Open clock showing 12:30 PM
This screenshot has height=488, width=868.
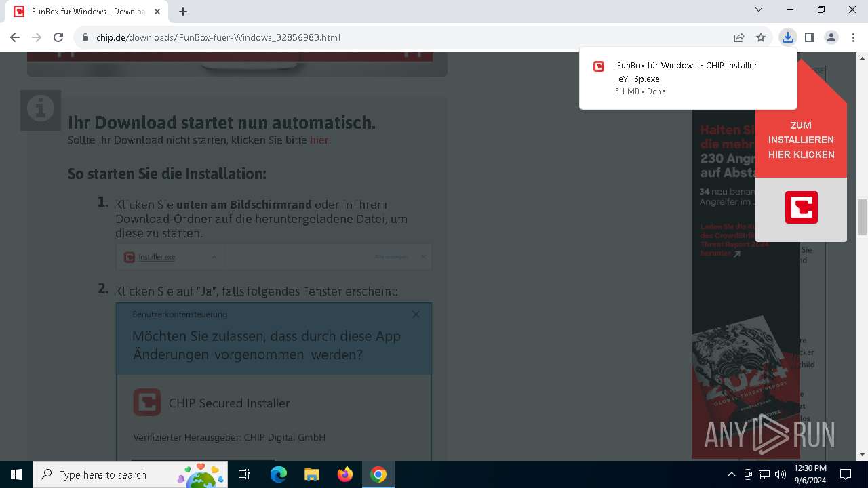pos(810,474)
